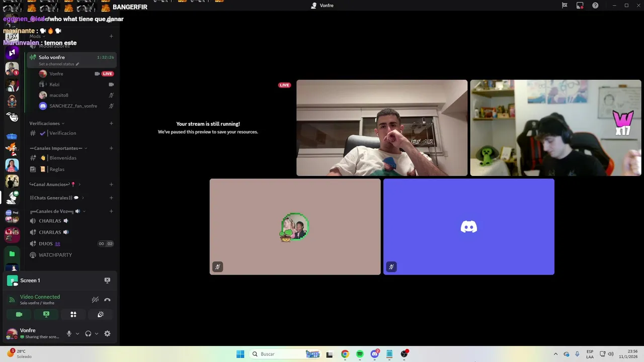Viewport: 644px width, 362px height.
Task: Select user SANCHEZZ_fan_vonfre in voice list
Action: 76,106
